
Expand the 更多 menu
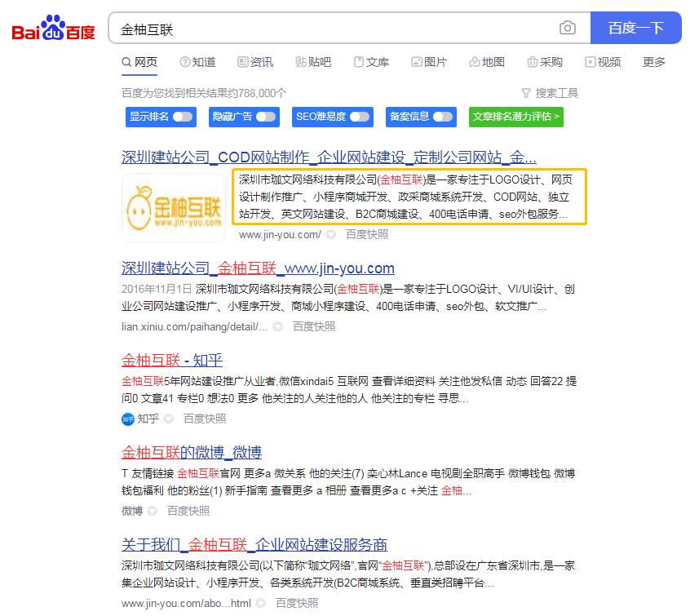click(x=654, y=62)
